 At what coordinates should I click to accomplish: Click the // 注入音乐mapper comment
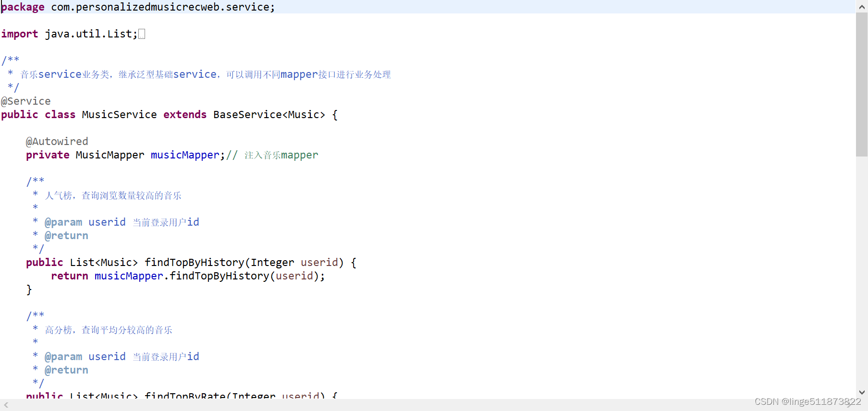(x=272, y=155)
